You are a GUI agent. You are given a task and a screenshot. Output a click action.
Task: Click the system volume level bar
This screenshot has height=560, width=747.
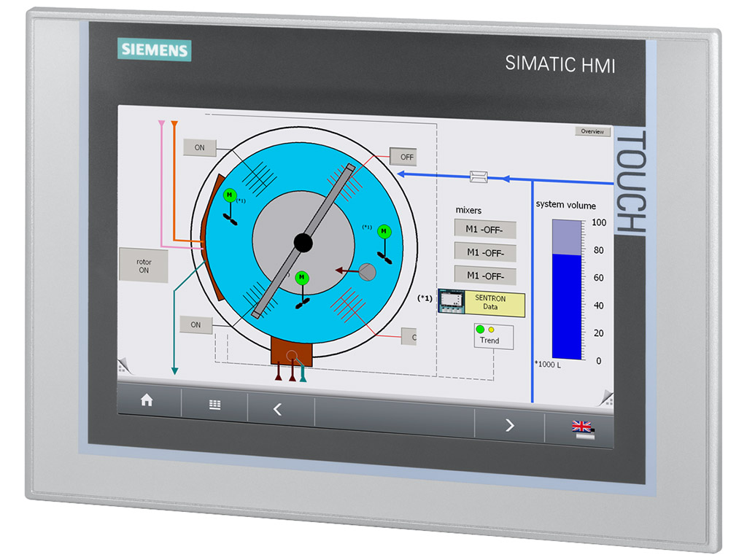[567, 290]
